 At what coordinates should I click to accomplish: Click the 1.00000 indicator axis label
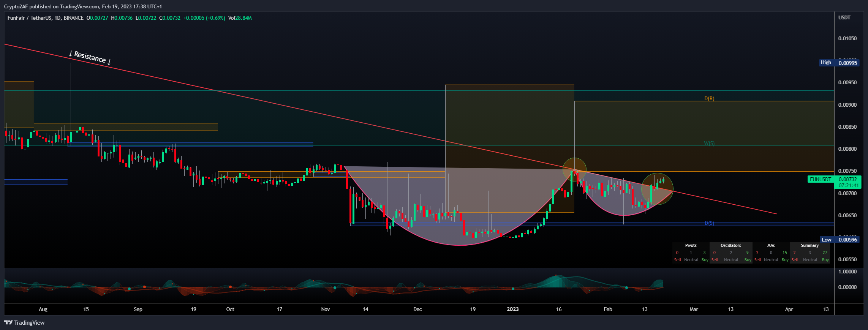click(x=847, y=272)
